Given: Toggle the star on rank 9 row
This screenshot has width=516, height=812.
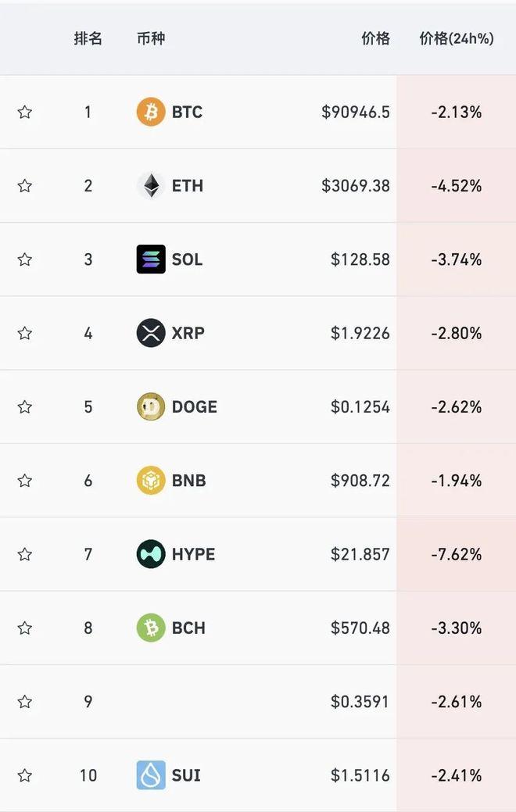Looking at the screenshot, I should (25, 702).
